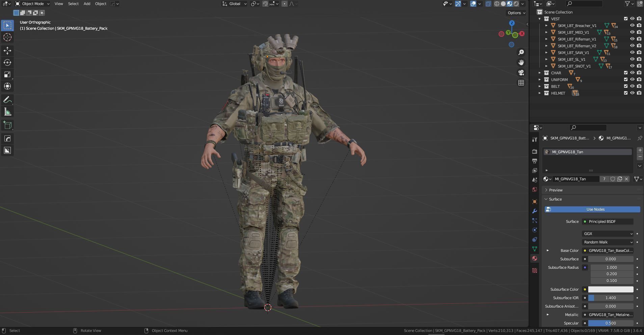This screenshot has width=644, height=335.
Task: Collapse the VEST collection
Action: 540,19
